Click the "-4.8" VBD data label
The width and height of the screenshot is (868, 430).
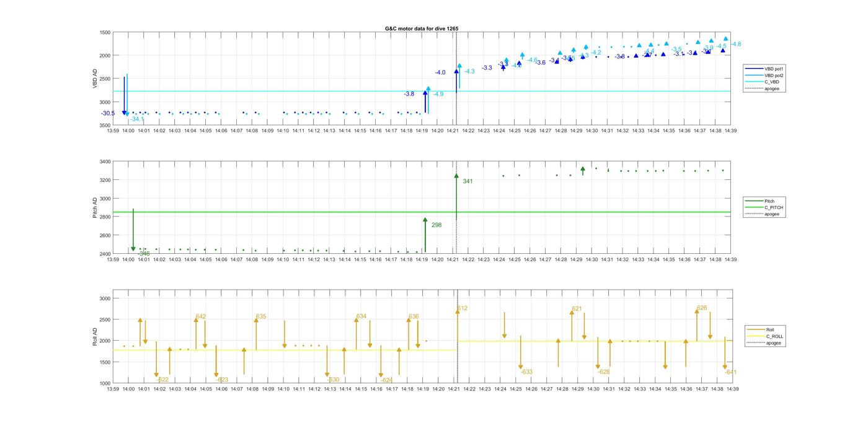(736, 44)
